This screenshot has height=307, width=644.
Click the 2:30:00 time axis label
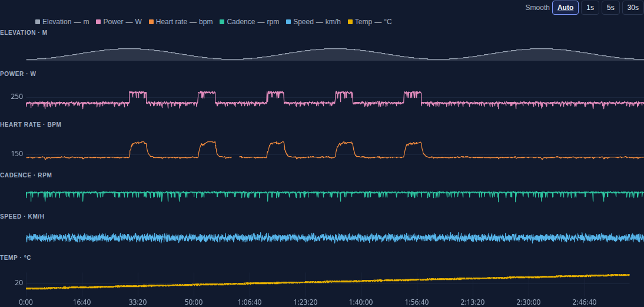529,302
